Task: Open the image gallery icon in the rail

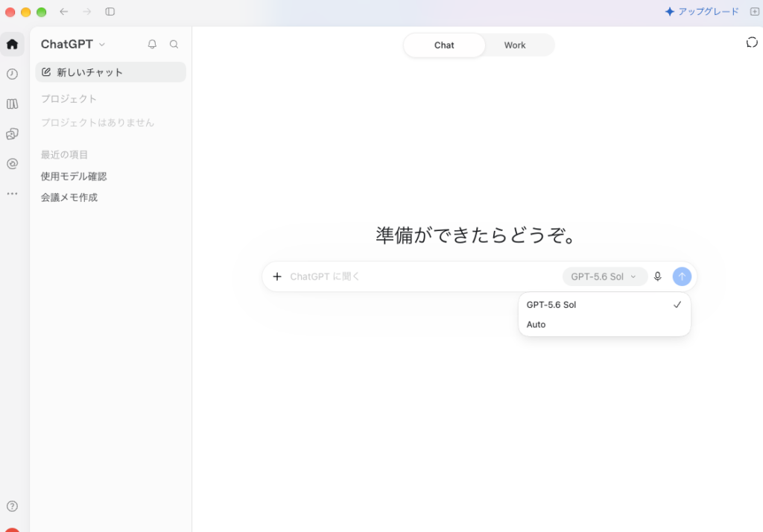Action: [x=12, y=134]
